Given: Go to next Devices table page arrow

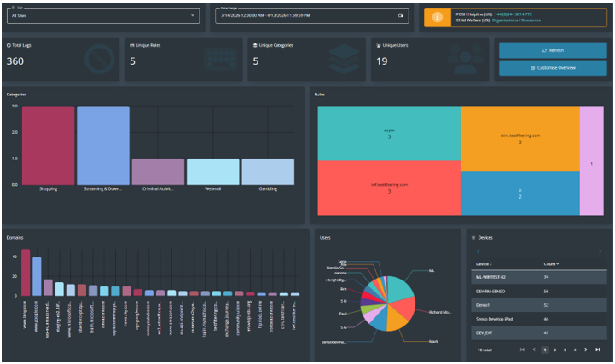Looking at the screenshot, I should (x=586, y=350).
